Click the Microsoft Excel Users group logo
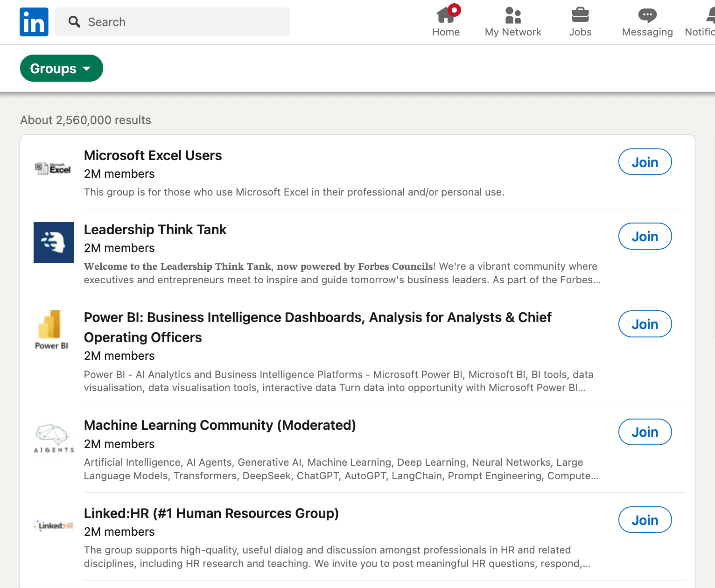Image resolution: width=715 pixels, height=588 pixels. pos(54,168)
